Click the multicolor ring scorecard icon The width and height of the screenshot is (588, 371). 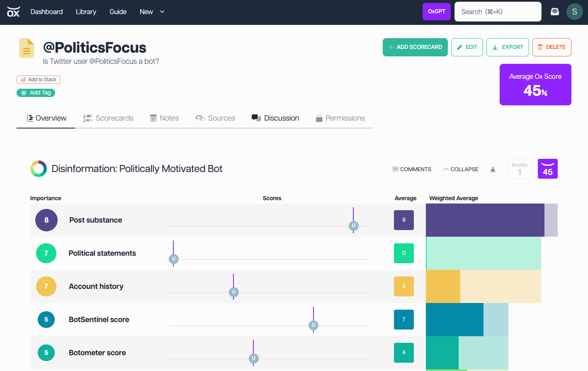click(x=39, y=169)
